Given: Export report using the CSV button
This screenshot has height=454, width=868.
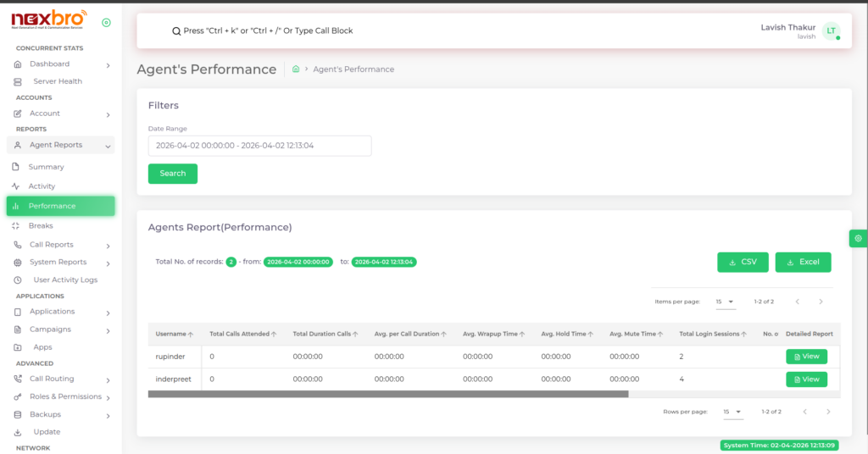Looking at the screenshot, I should [742, 263].
